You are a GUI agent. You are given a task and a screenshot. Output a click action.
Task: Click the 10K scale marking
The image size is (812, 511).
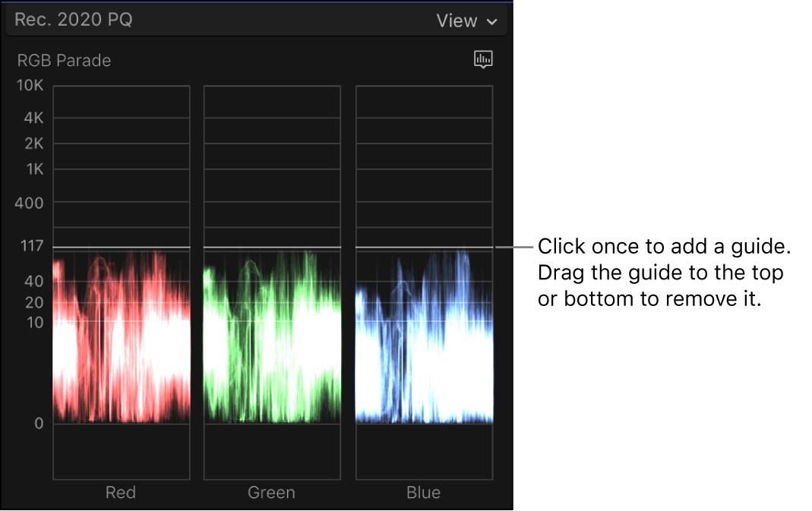29,86
